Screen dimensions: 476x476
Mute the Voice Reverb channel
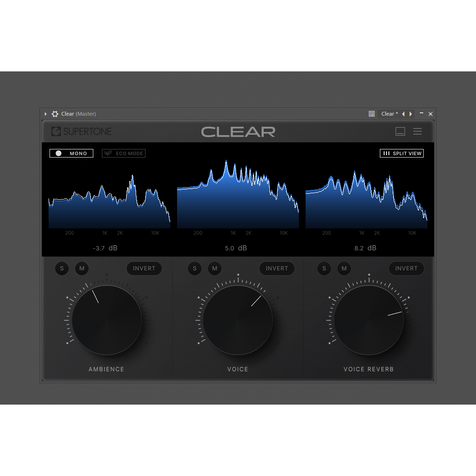click(x=344, y=268)
